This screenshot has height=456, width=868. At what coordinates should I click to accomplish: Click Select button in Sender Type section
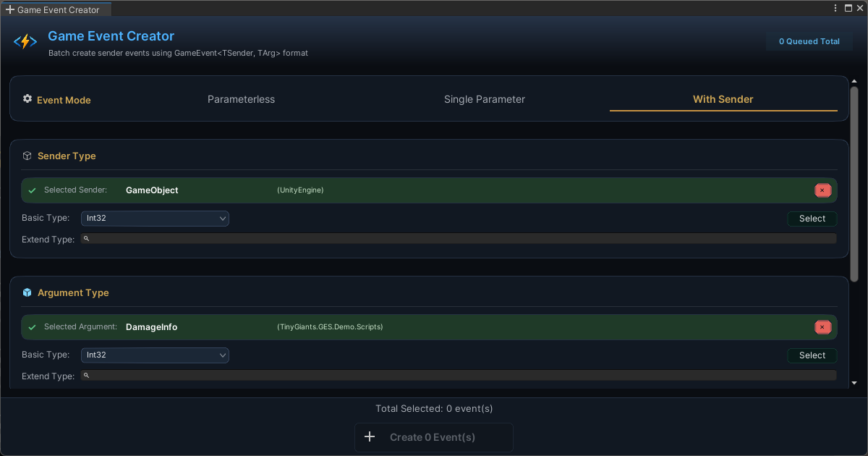[812, 219]
